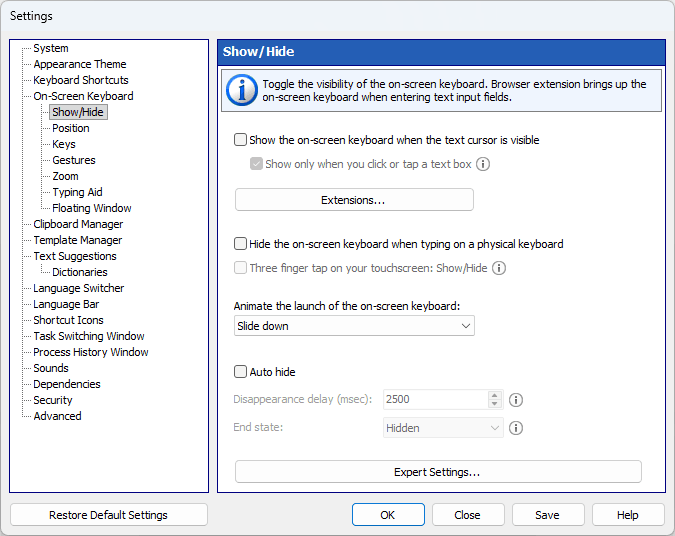Open Help

[628, 515]
